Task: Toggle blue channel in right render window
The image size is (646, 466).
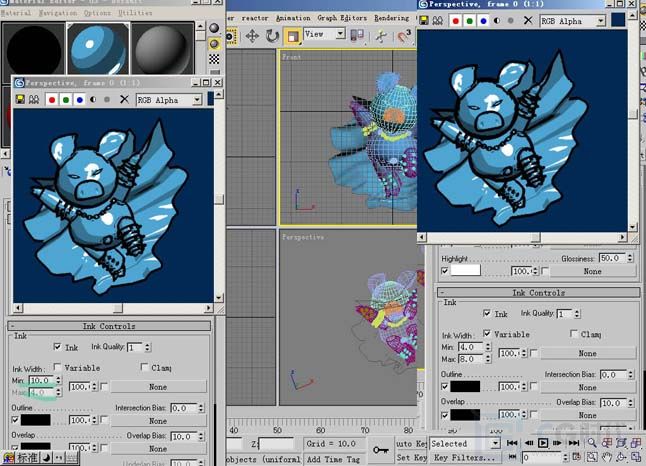Action: tap(484, 21)
